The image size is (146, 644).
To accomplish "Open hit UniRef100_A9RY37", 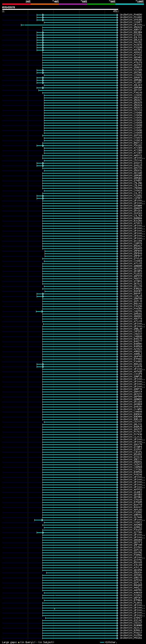I will click(131, 30).
